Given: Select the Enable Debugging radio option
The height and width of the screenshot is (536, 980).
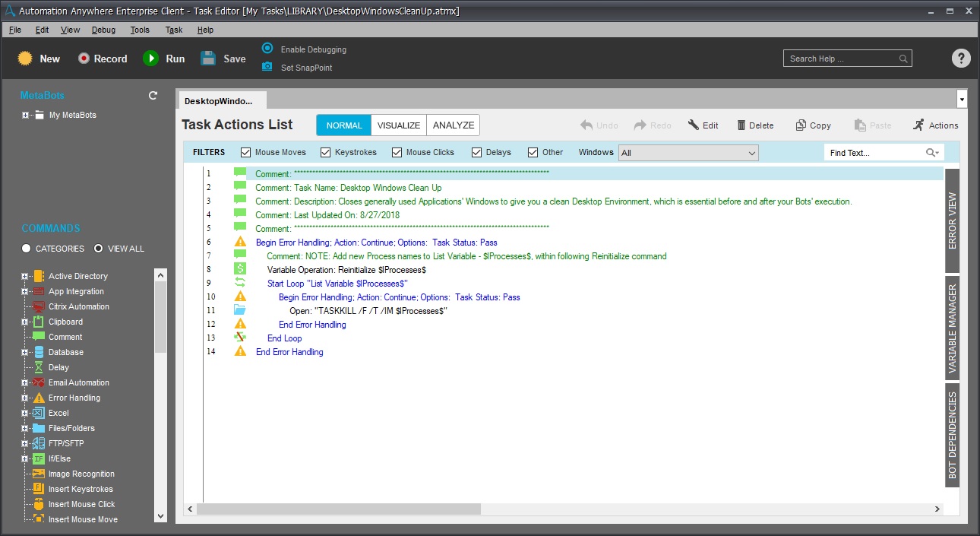Looking at the screenshot, I should pyautogui.click(x=267, y=48).
